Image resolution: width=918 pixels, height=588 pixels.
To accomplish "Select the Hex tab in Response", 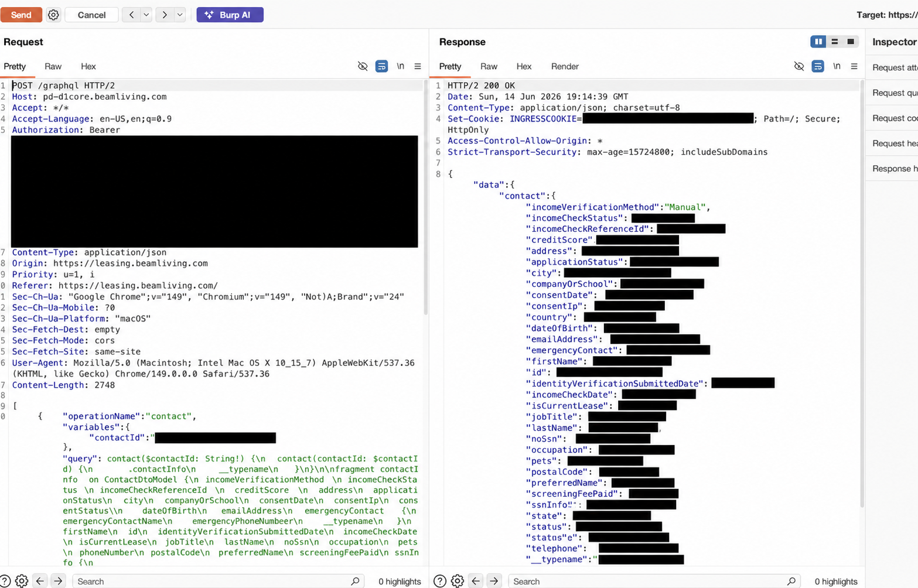I will tap(524, 66).
